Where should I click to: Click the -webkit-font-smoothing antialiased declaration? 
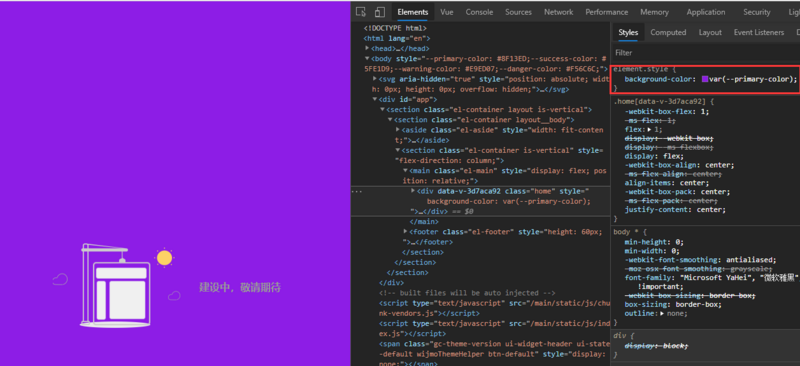701,260
